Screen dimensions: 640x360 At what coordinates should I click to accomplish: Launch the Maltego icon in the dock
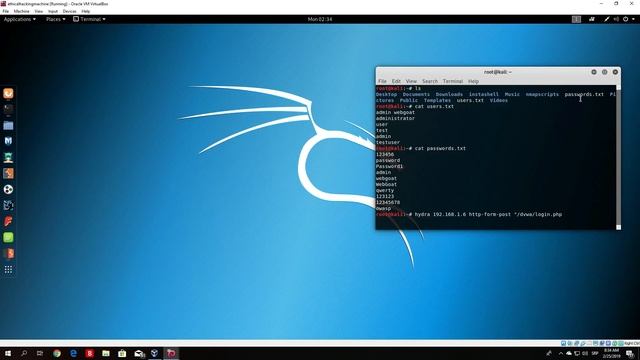tap(8, 205)
